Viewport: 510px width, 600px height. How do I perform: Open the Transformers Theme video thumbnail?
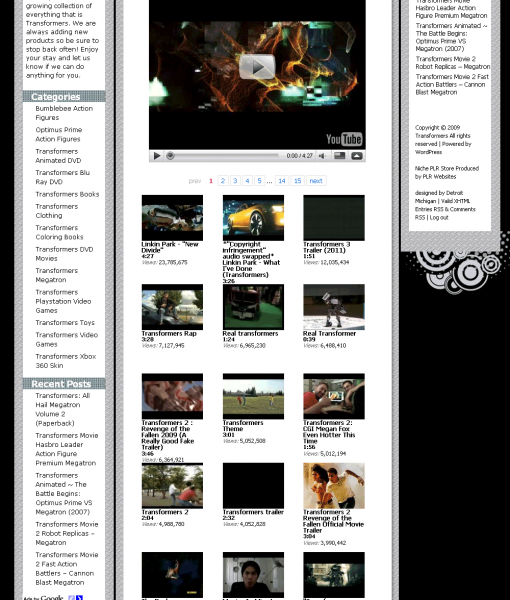coord(253,396)
